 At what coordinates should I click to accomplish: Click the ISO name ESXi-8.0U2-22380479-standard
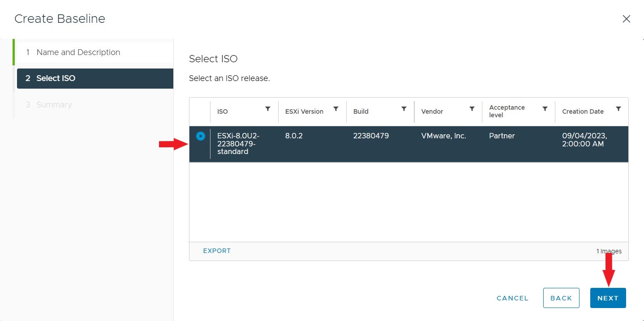pyautogui.click(x=238, y=144)
